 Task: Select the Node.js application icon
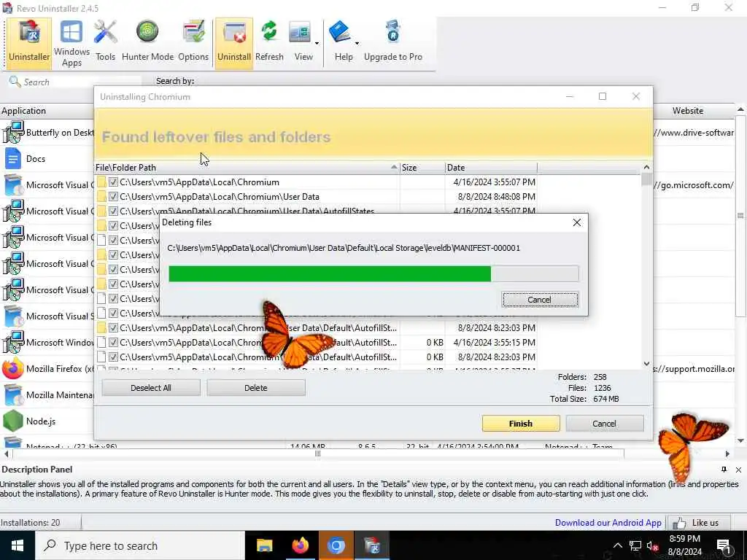[13, 421]
